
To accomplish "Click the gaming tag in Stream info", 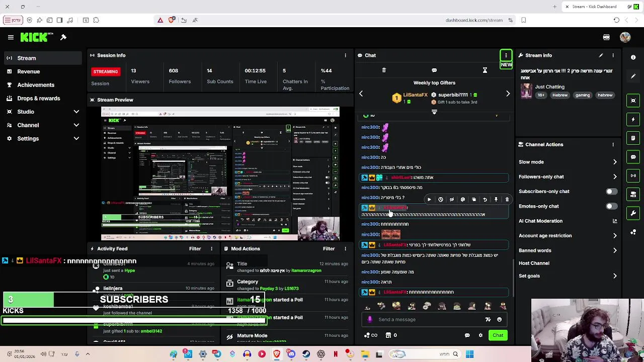I will tap(582, 95).
